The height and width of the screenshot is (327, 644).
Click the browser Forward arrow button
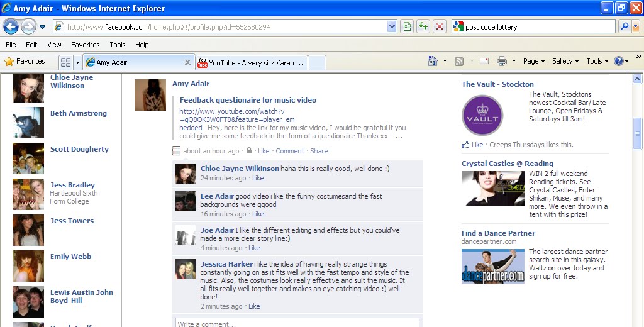28,27
